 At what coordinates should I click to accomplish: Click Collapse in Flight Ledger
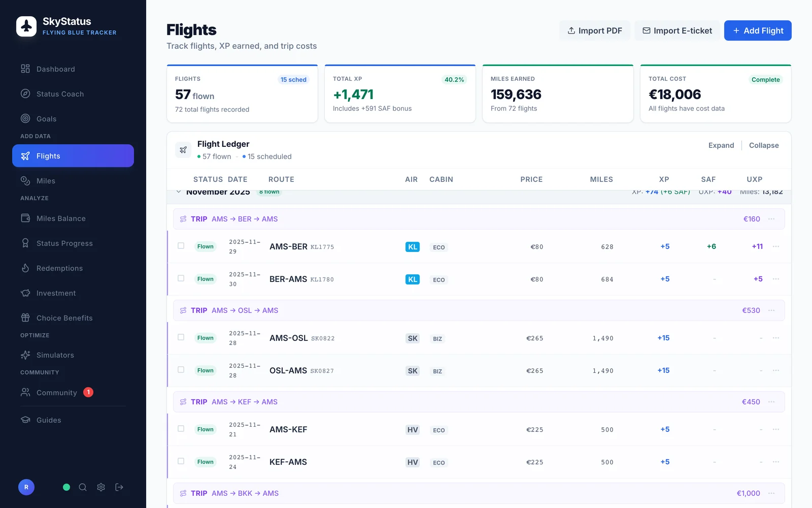point(764,145)
